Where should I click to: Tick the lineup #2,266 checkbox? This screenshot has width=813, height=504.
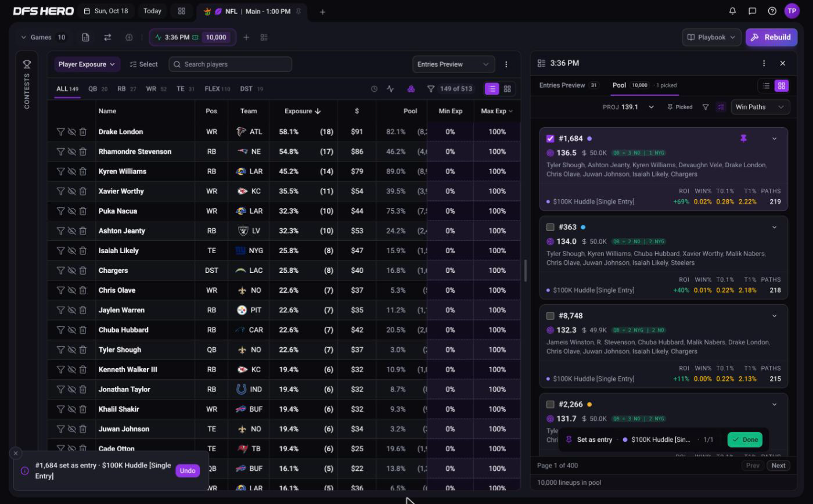pos(551,404)
